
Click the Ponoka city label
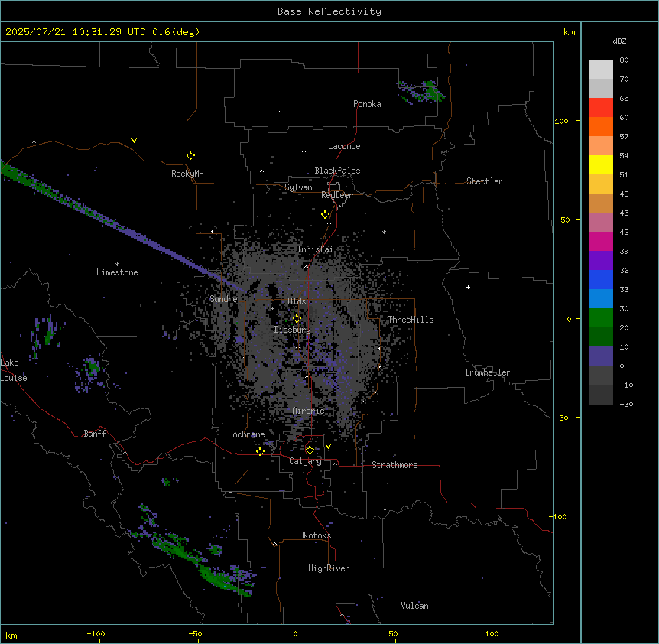367,104
